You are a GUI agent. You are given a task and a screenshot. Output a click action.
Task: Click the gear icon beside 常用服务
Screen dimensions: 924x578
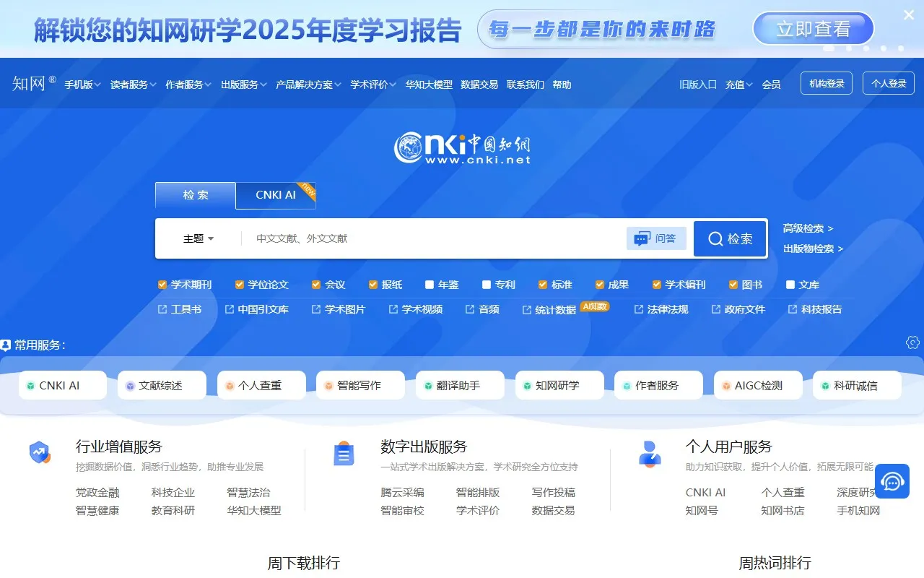tap(912, 342)
